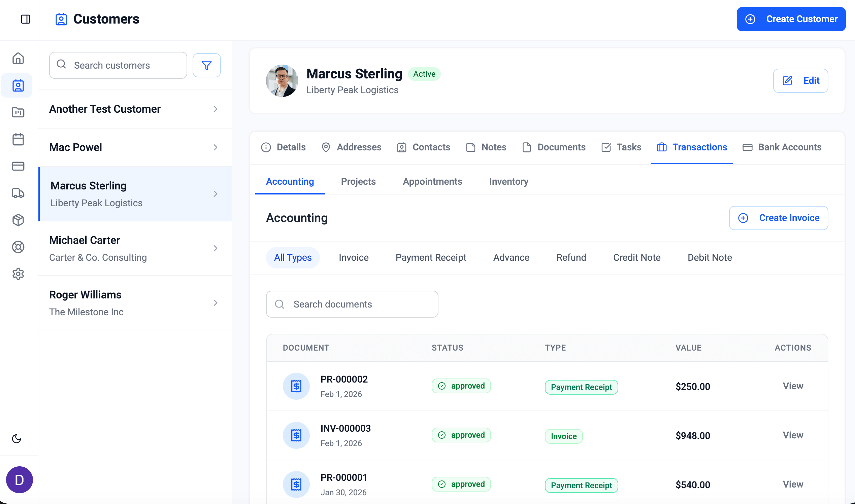Open settings gear in sidebar
Viewport: 855px width, 504px height.
(x=18, y=274)
